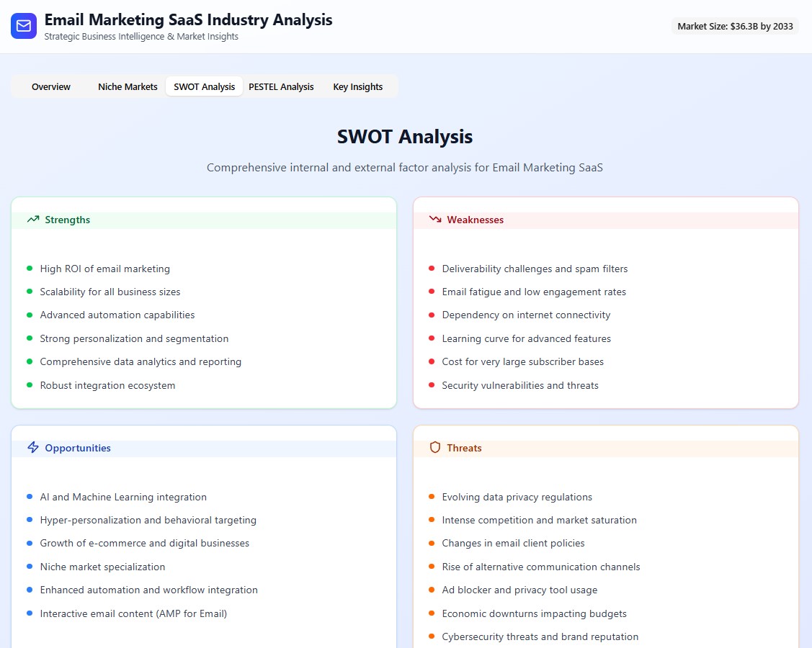Go to the PESTEL Analysis tab

coord(281,86)
